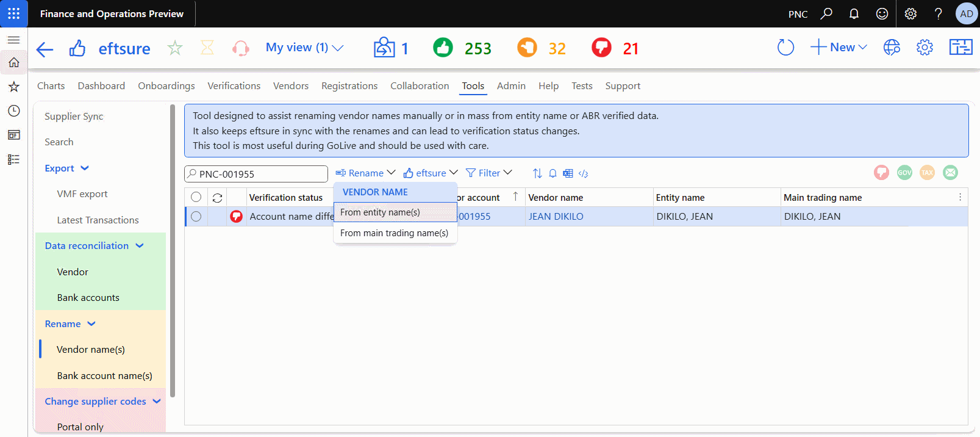The width and height of the screenshot is (980, 437).
Task: Open the New dropdown
Action: pos(839,48)
